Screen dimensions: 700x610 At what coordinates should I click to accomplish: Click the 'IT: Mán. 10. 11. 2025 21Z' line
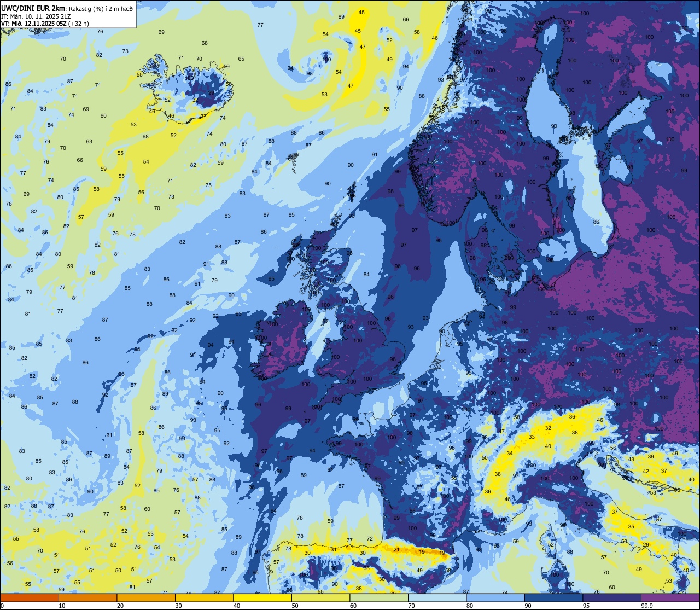click(36, 16)
